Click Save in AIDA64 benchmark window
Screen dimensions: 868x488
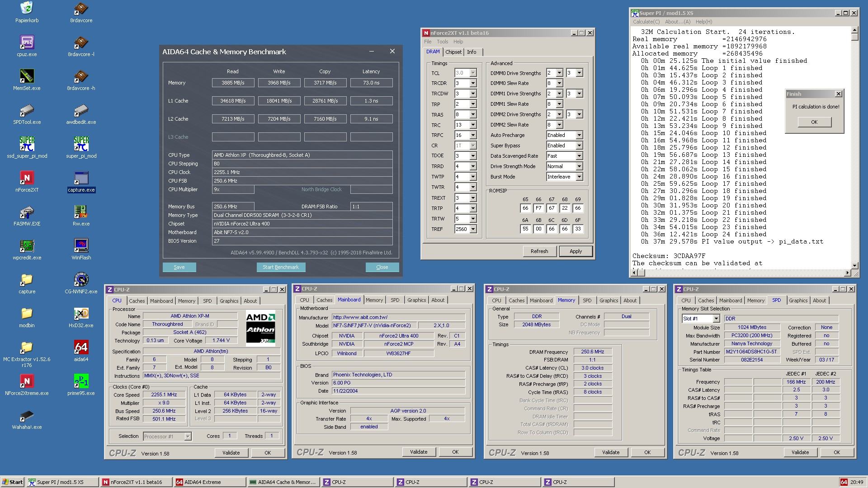(x=179, y=267)
